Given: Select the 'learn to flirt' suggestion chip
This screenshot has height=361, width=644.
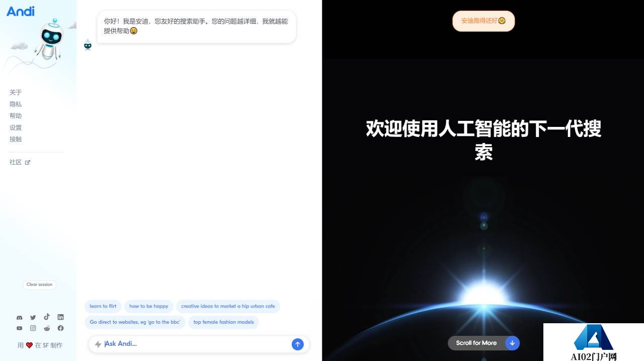Looking at the screenshot, I should point(103,306).
